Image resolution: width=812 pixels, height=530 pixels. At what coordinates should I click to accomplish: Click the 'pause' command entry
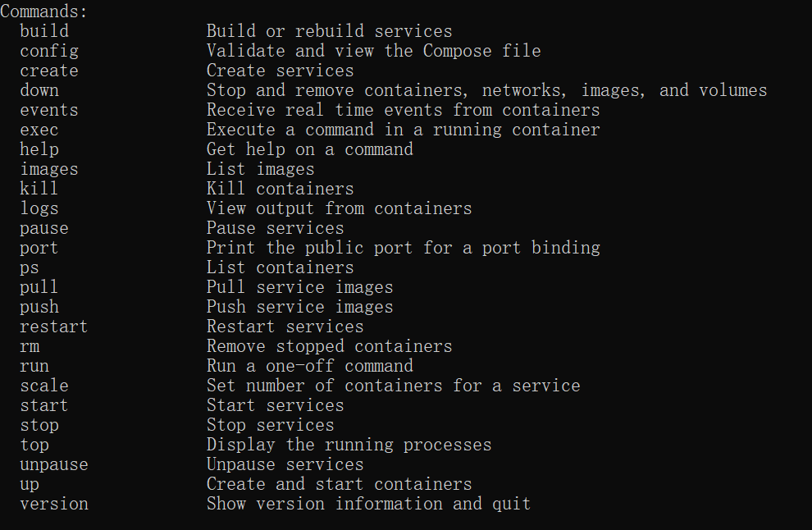pyautogui.click(x=44, y=229)
